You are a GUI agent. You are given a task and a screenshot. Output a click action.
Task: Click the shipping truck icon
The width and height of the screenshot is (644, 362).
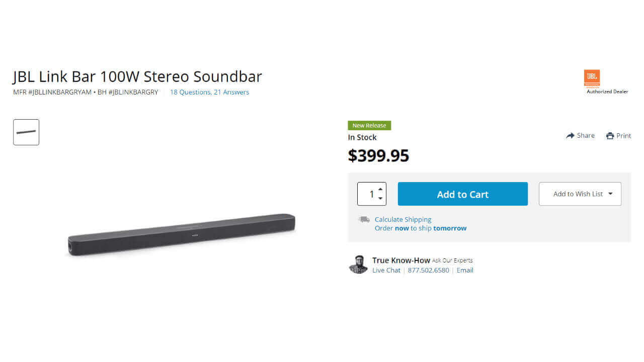(364, 219)
